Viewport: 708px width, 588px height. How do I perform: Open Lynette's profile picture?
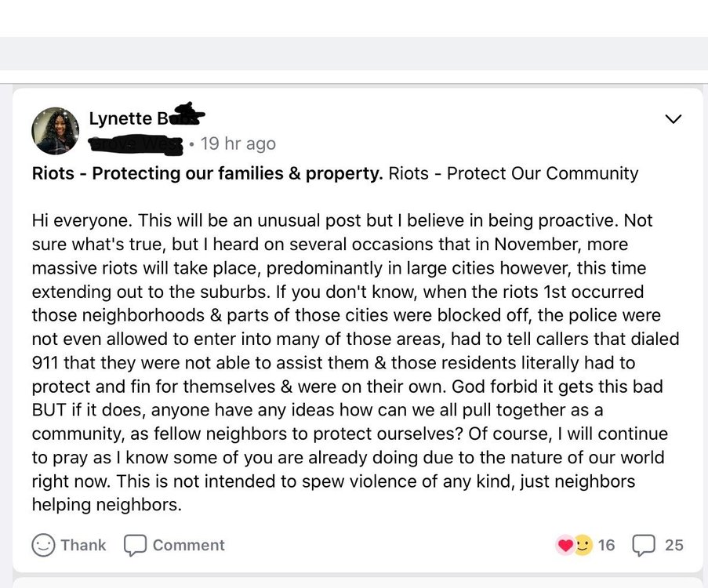click(x=55, y=131)
